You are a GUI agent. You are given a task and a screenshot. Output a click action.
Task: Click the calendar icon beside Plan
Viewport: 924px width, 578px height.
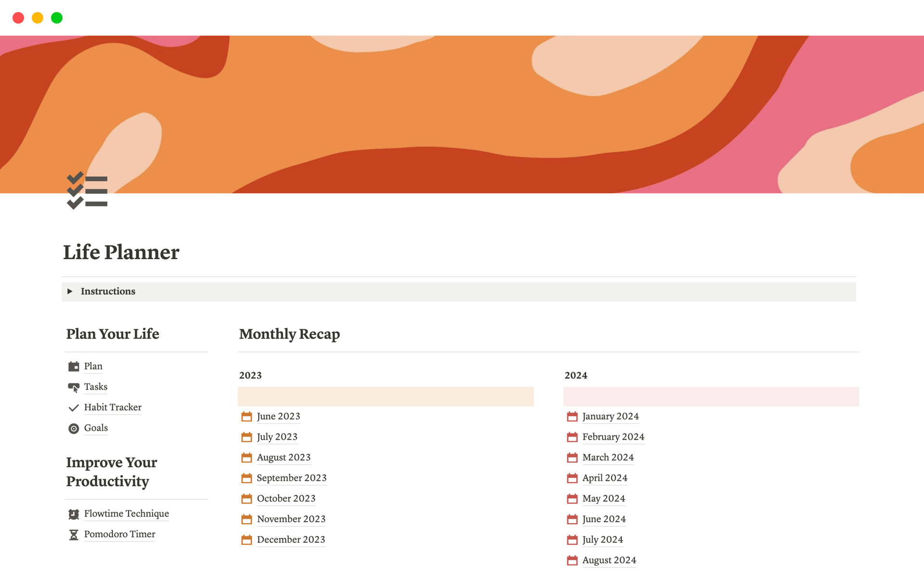pos(74,367)
